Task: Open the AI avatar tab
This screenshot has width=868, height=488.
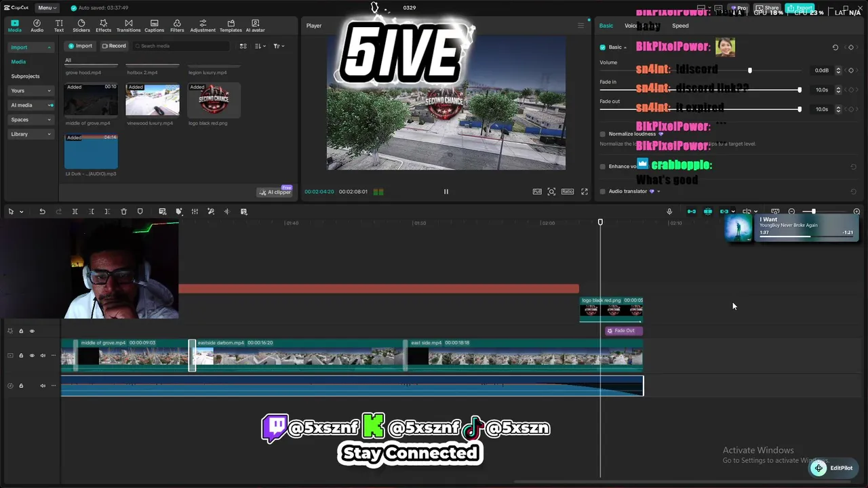Action: [x=255, y=26]
